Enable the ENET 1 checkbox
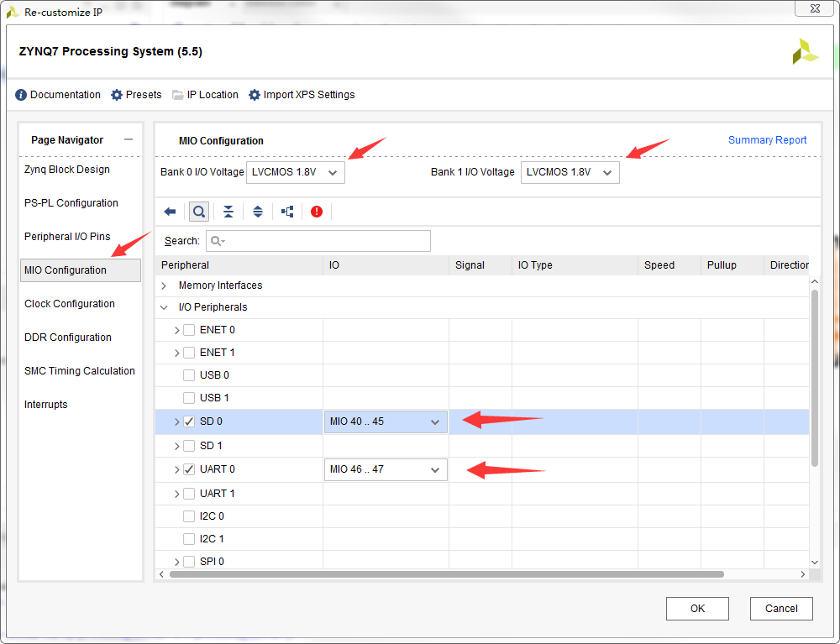 188,353
